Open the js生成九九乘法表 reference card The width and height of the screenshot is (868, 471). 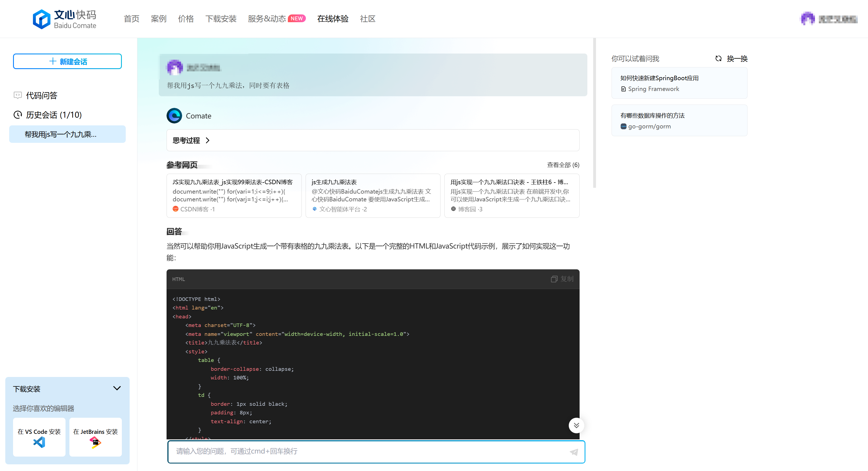(373, 196)
